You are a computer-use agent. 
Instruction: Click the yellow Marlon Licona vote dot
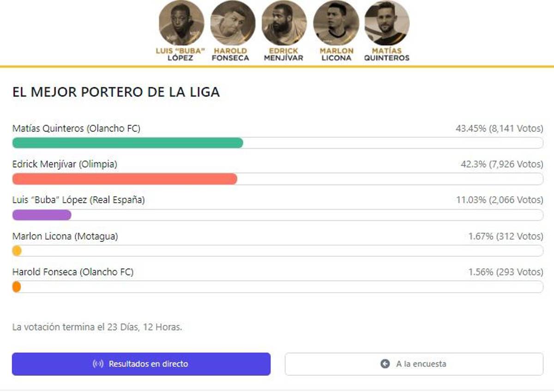click(x=17, y=251)
